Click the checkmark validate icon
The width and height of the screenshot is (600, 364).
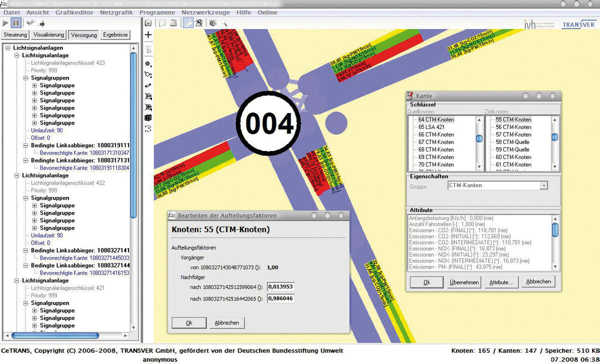pyautogui.click(x=30, y=23)
